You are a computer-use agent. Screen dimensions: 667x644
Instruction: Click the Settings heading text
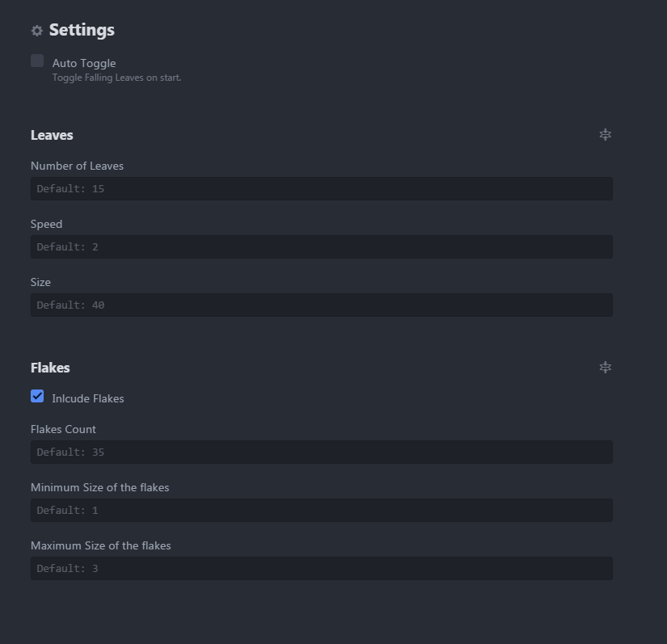[x=82, y=30]
